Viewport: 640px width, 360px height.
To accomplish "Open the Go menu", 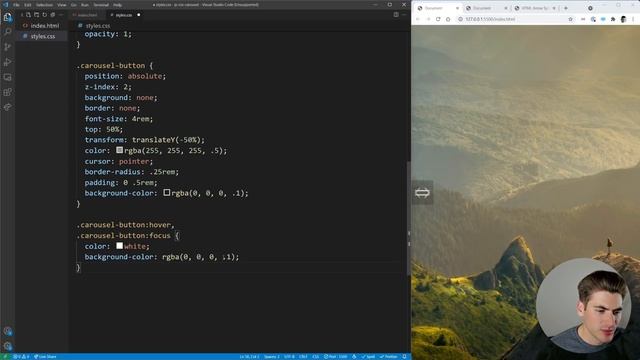I will [74, 5].
